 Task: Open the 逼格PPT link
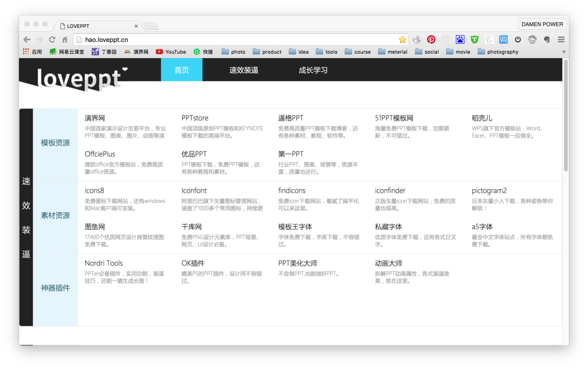(291, 118)
